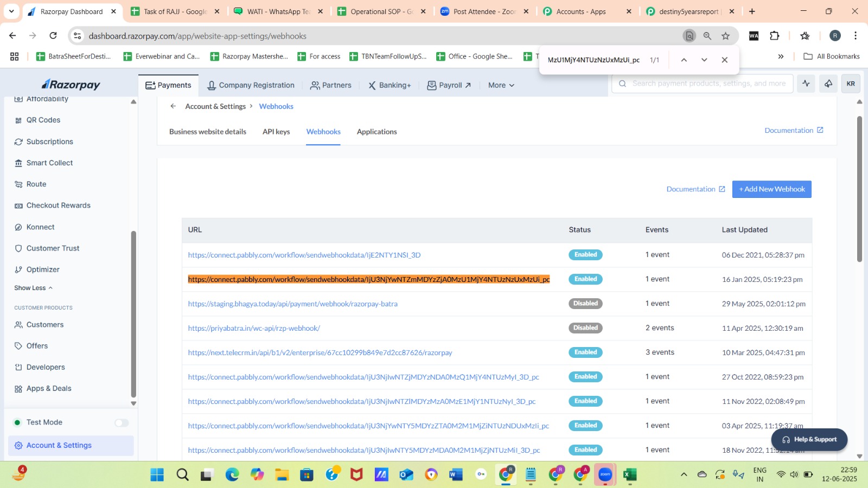Viewport: 868px width, 488px height.
Task: Open the Company Registration tab
Action: (x=251, y=85)
